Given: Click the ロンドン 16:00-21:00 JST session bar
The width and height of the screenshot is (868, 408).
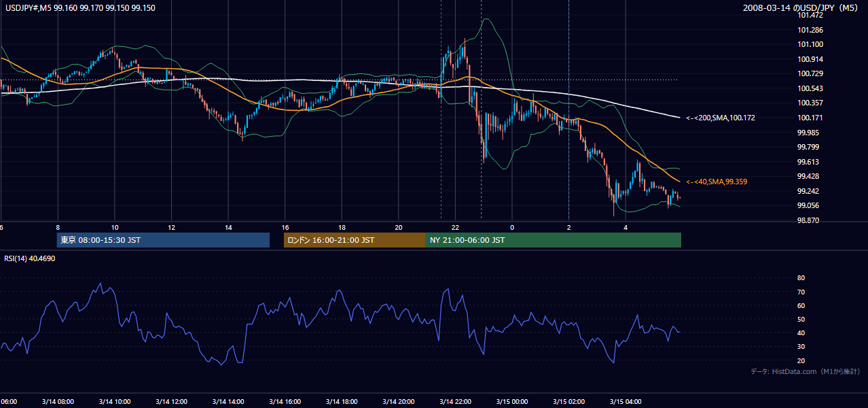Looking at the screenshot, I should [355, 240].
